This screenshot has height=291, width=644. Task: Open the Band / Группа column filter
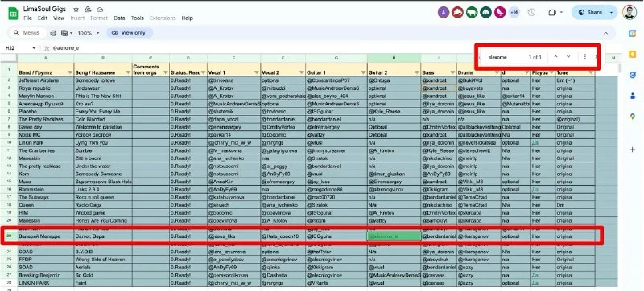[70, 72]
